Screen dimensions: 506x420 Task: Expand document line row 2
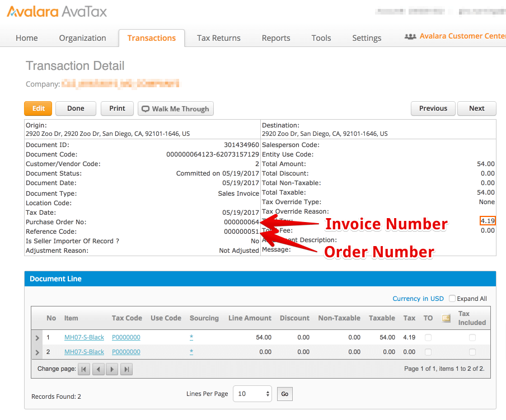(x=38, y=352)
